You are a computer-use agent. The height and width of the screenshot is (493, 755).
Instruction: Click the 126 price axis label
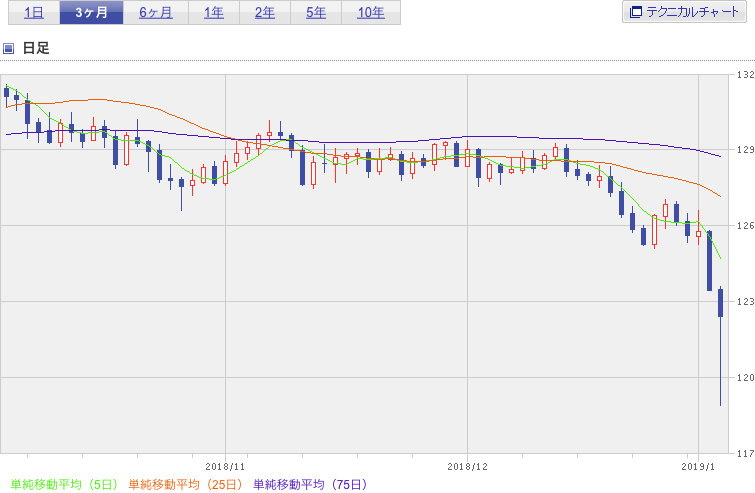745,225
